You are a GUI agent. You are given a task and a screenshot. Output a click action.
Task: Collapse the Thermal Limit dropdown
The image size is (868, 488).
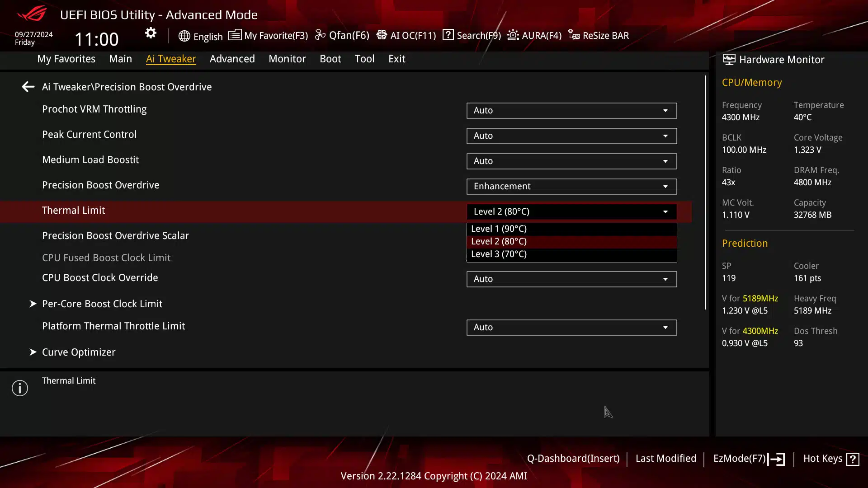571,212
